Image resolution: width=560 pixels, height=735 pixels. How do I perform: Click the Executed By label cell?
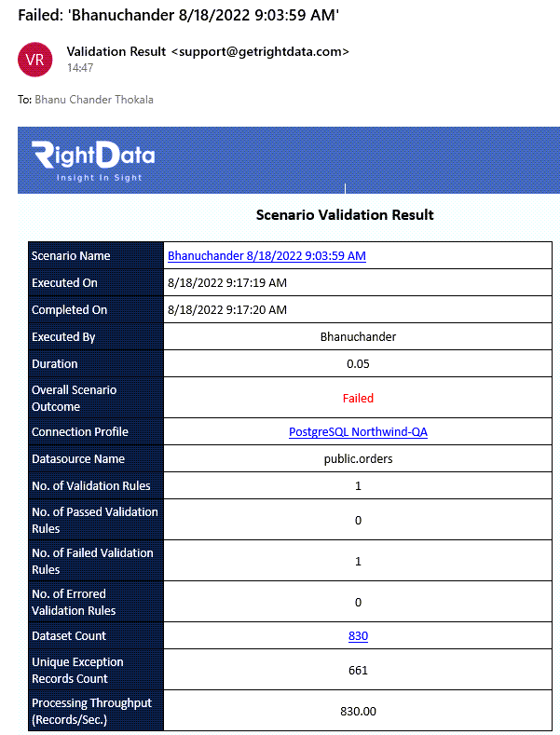pos(96,336)
